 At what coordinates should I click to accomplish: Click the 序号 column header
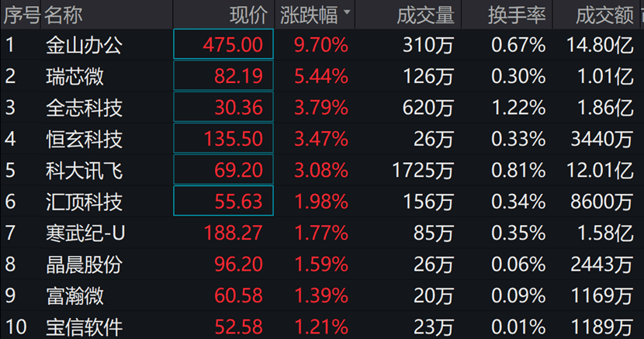tap(20, 15)
